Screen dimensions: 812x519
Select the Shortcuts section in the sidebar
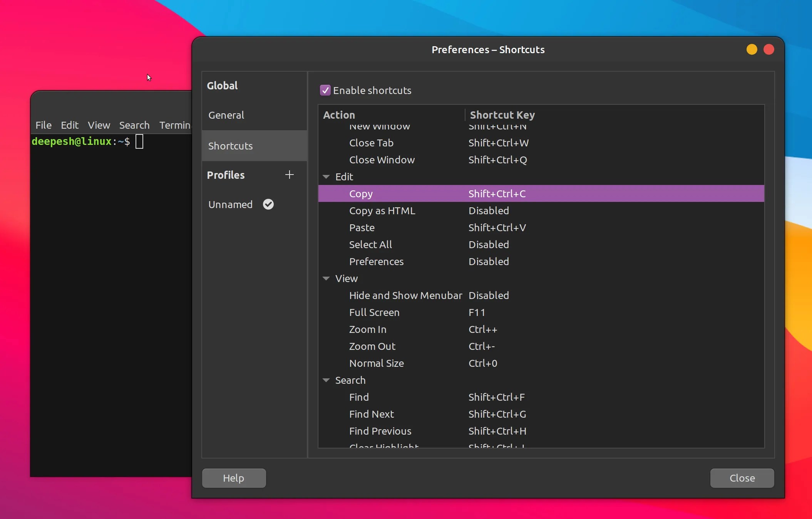[230, 146]
